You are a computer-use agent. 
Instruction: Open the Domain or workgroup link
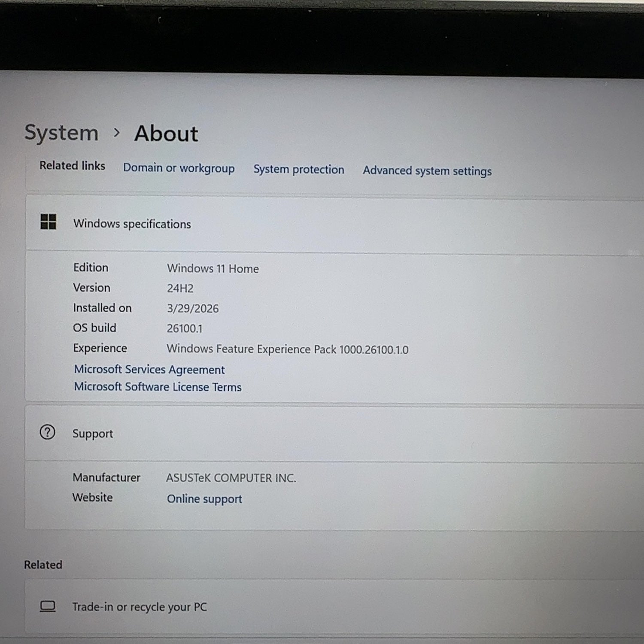point(179,168)
